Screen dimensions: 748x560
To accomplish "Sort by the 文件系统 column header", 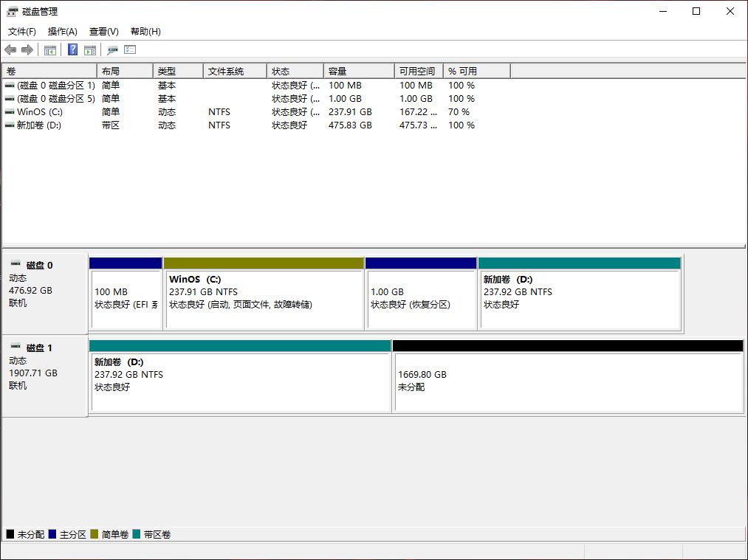I will [x=236, y=71].
